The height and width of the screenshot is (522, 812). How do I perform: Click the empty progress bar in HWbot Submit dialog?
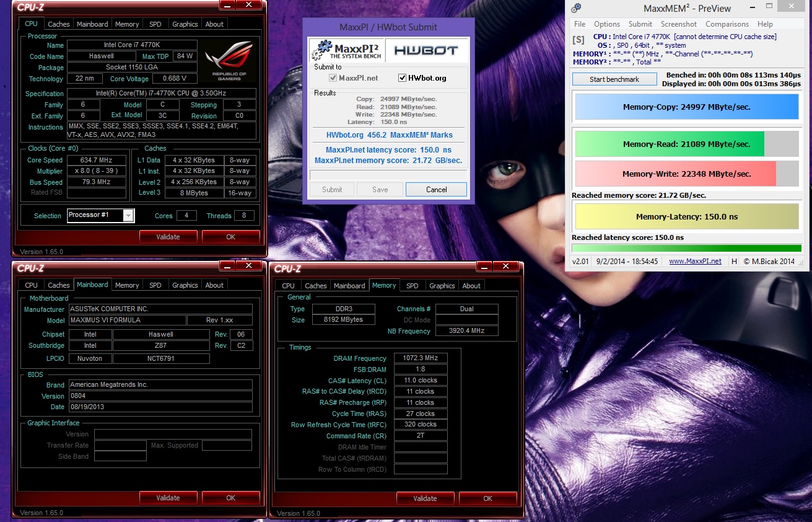tap(388, 175)
